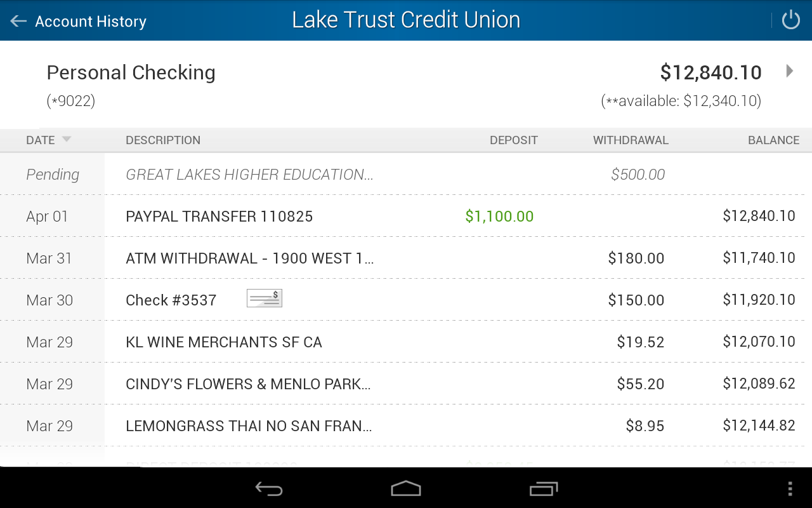Open the check image for Check #3537

pyautogui.click(x=265, y=298)
